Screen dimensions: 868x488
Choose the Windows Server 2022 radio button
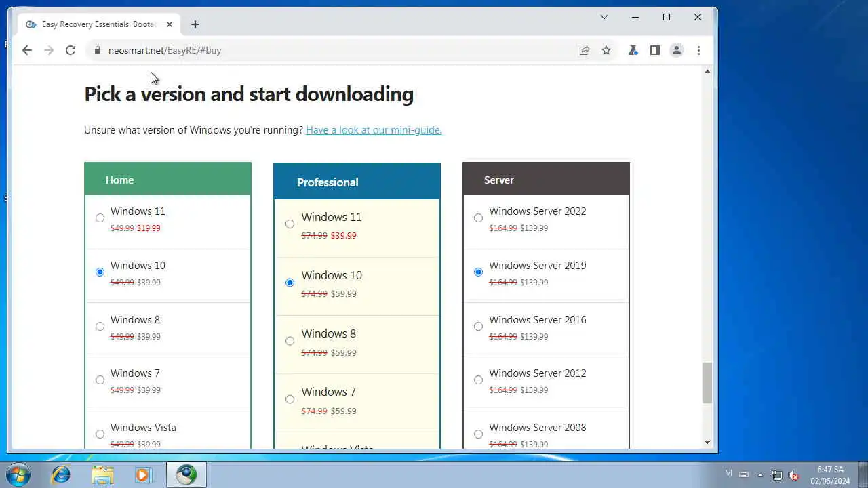click(479, 218)
